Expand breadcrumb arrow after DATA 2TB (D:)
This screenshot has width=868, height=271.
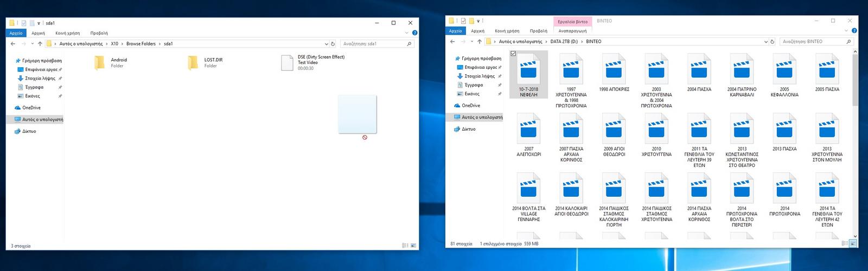(x=582, y=41)
